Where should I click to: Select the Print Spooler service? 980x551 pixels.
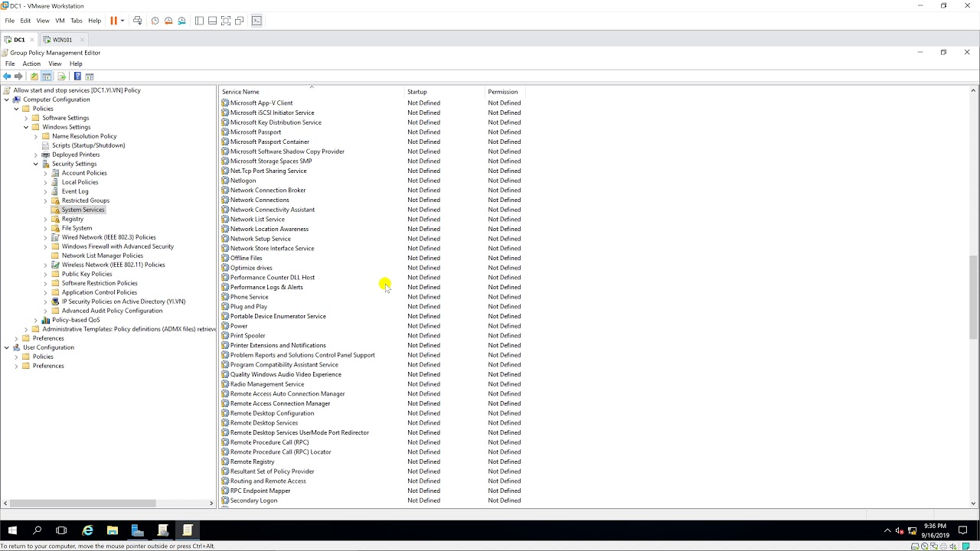[x=247, y=336]
